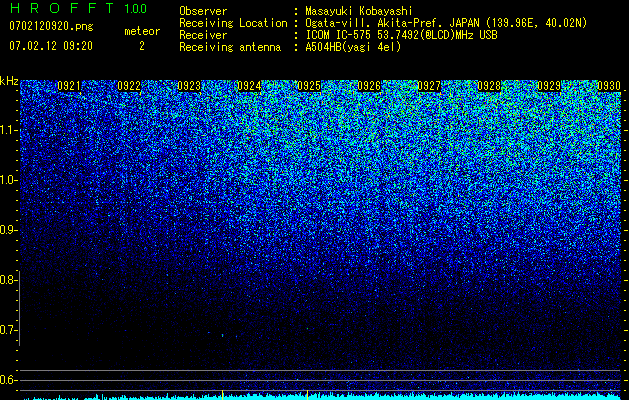
Task: Click the 0921 time marker
Action: coord(69,86)
